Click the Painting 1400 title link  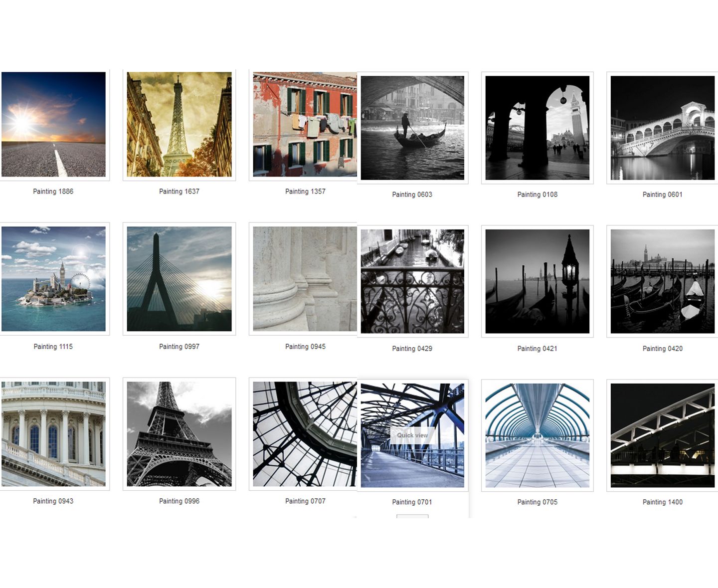(662, 502)
